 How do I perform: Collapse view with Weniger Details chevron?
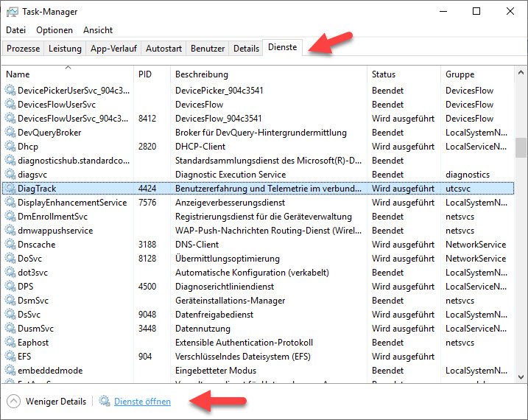tap(13, 402)
